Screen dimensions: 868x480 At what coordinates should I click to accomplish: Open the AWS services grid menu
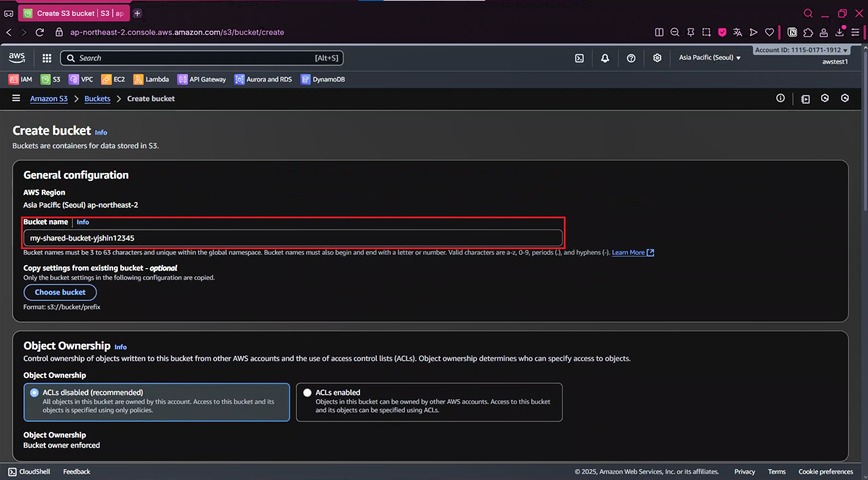(47, 58)
